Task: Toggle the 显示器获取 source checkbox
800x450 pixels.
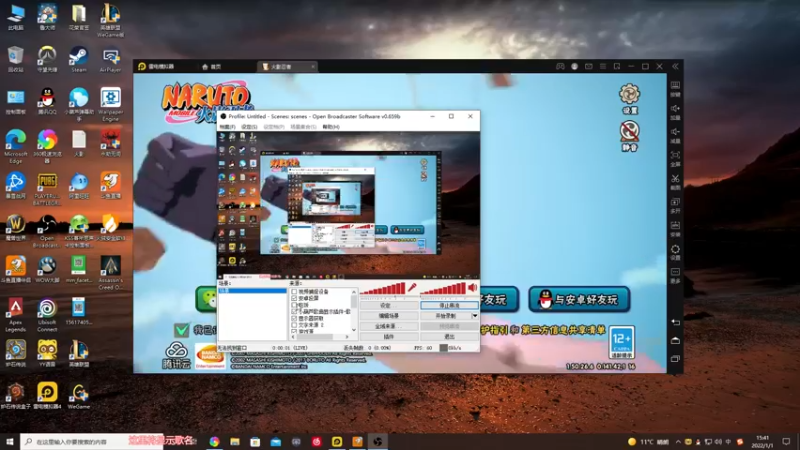Action: (294, 318)
